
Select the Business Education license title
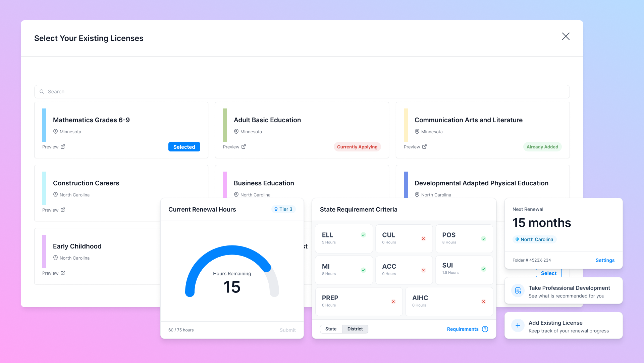click(x=264, y=183)
